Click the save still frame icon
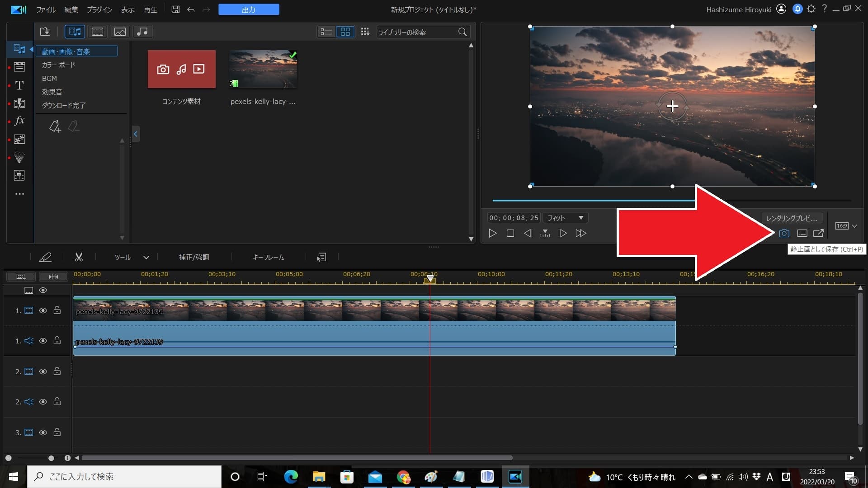The height and width of the screenshot is (488, 868). click(784, 233)
